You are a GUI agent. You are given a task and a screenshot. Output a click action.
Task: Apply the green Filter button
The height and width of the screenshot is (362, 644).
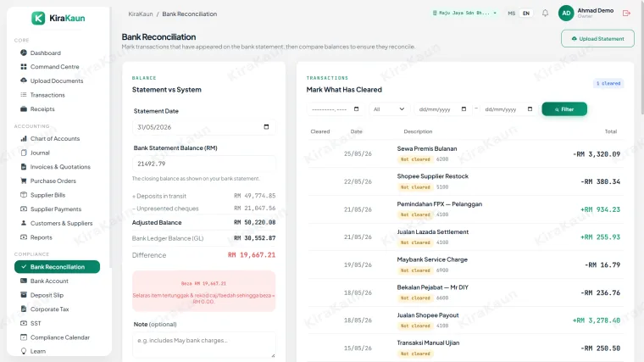pyautogui.click(x=564, y=109)
